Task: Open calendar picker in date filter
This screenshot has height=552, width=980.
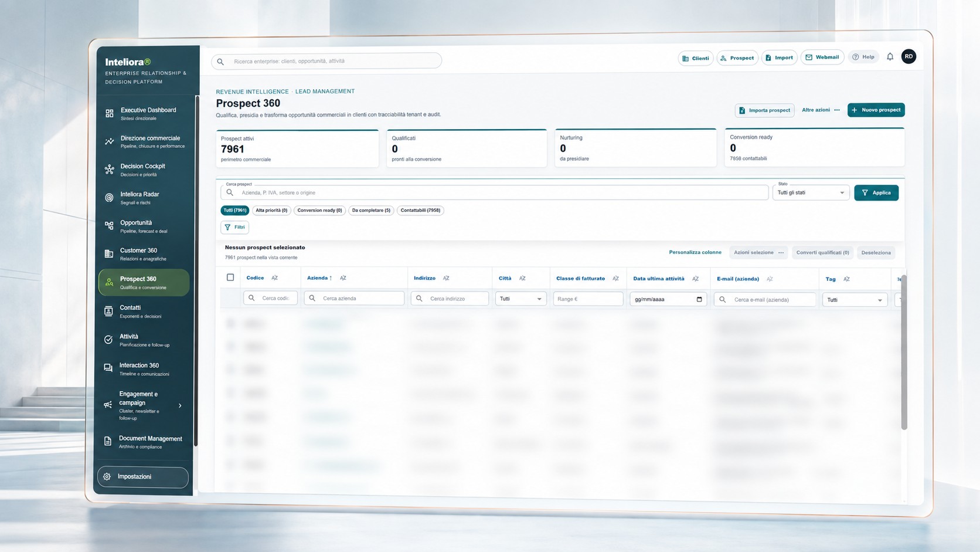Action: pyautogui.click(x=699, y=299)
